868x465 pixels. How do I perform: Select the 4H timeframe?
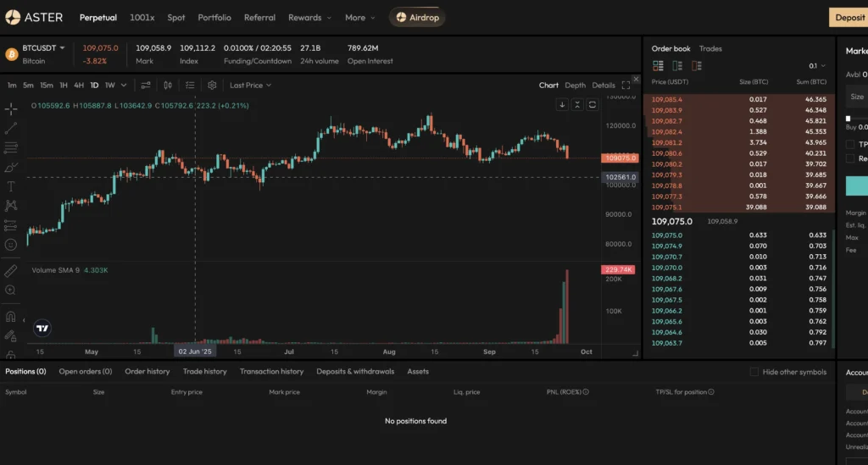tap(79, 86)
